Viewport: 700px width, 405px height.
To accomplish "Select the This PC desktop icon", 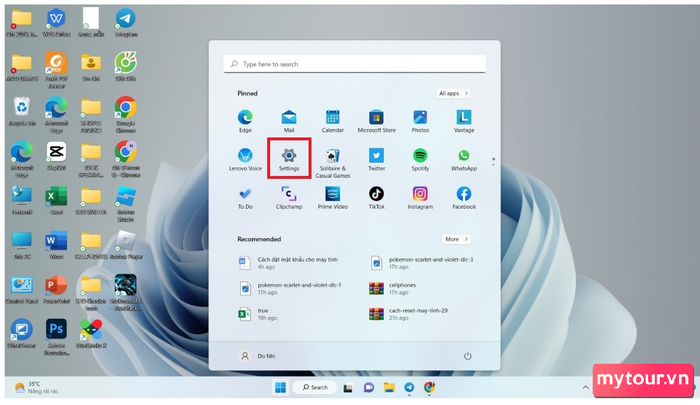I will pyautogui.click(x=21, y=245).
